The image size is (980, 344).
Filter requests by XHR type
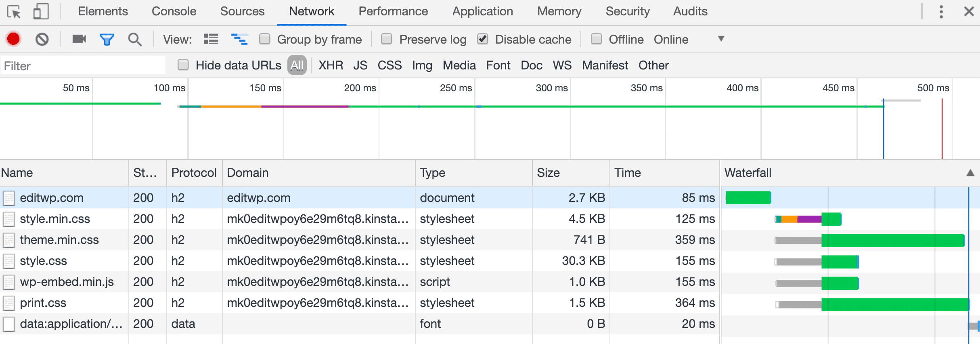[x=331, y=65]
